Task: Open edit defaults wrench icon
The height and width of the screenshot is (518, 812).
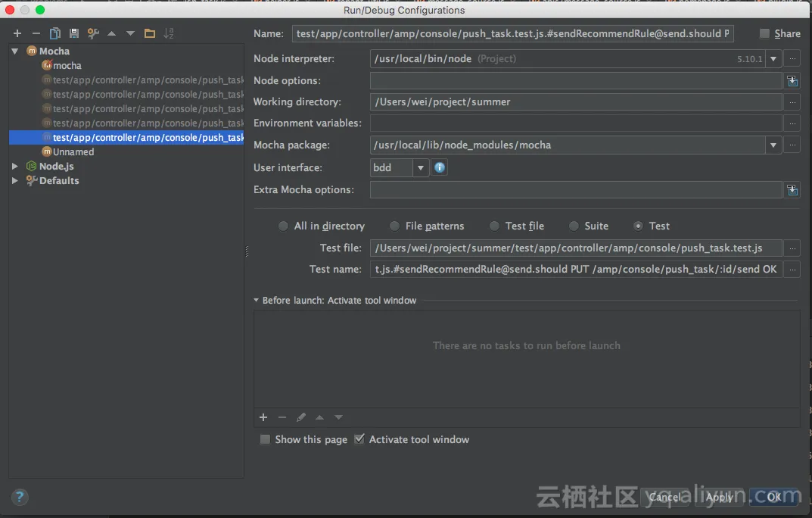Action: tap(93, 33)
